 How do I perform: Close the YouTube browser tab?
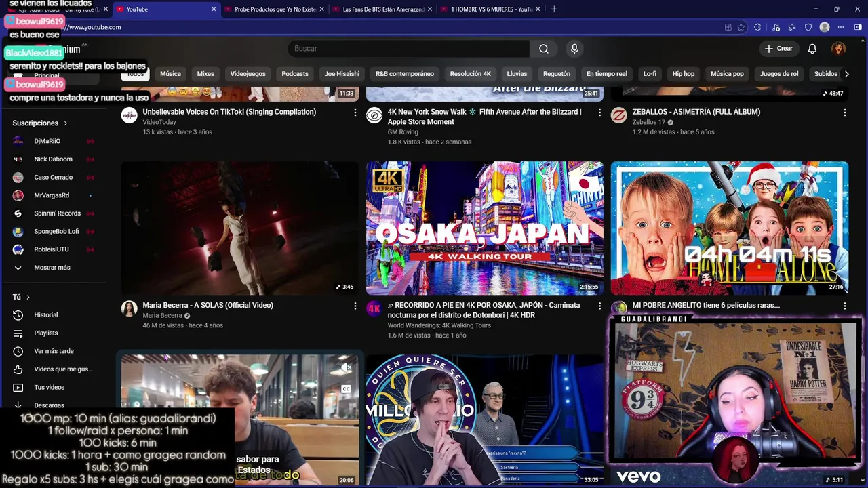(x=214, y=9)
